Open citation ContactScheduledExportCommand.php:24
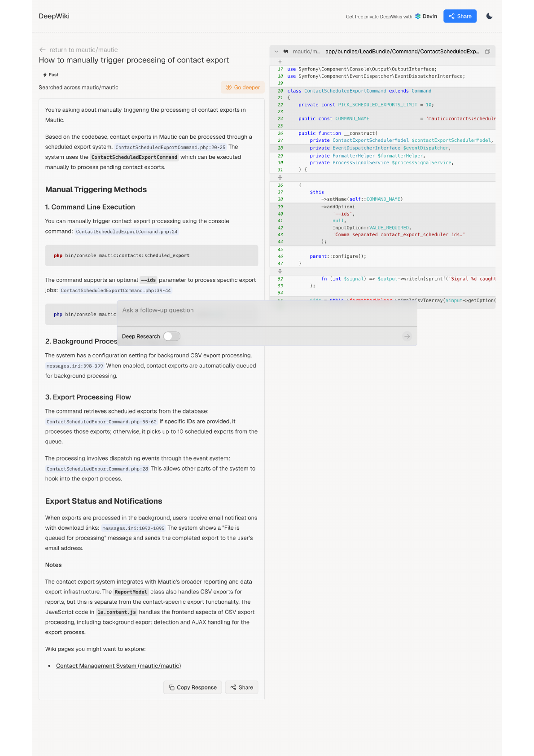The height and width of the screenshot is (756, 534). [127, 232]
